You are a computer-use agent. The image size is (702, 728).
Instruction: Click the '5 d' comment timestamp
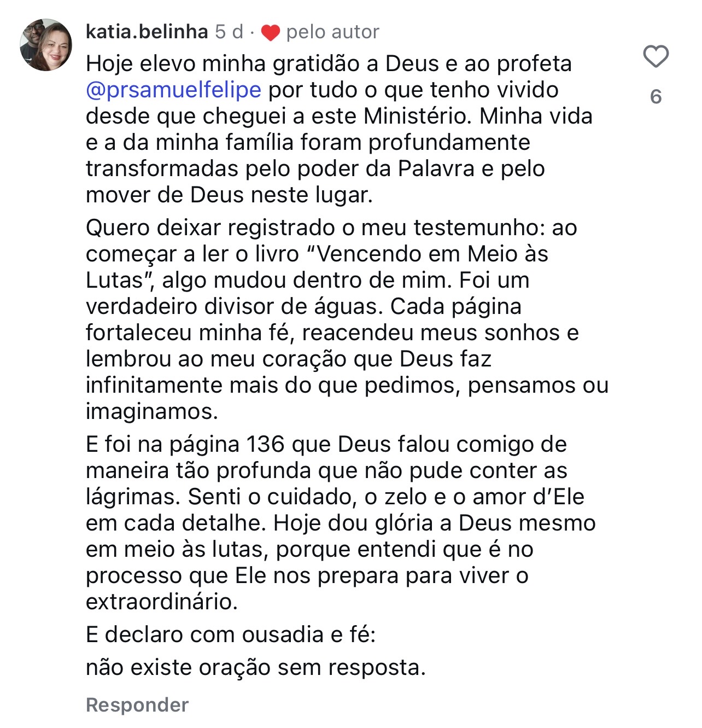[229, 32]
